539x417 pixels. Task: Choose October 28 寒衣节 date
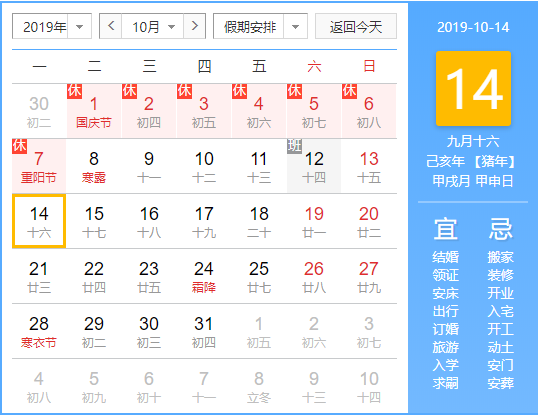point(39,331)
